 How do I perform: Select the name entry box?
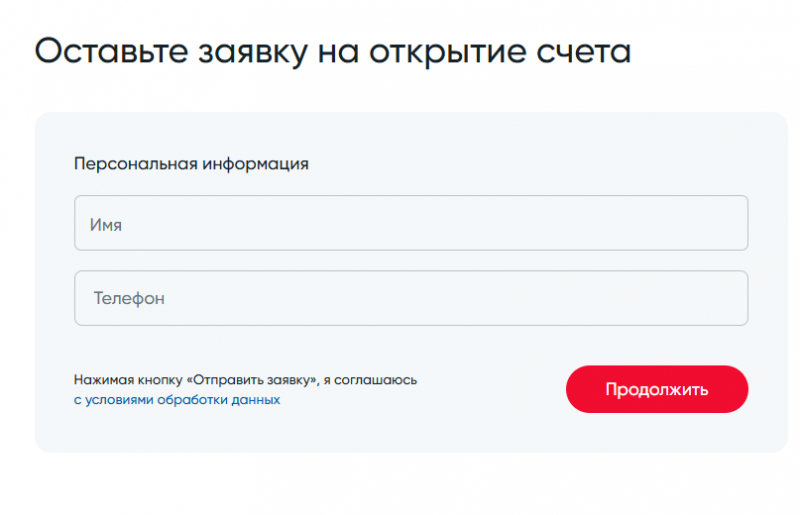[x=411, y=223]
